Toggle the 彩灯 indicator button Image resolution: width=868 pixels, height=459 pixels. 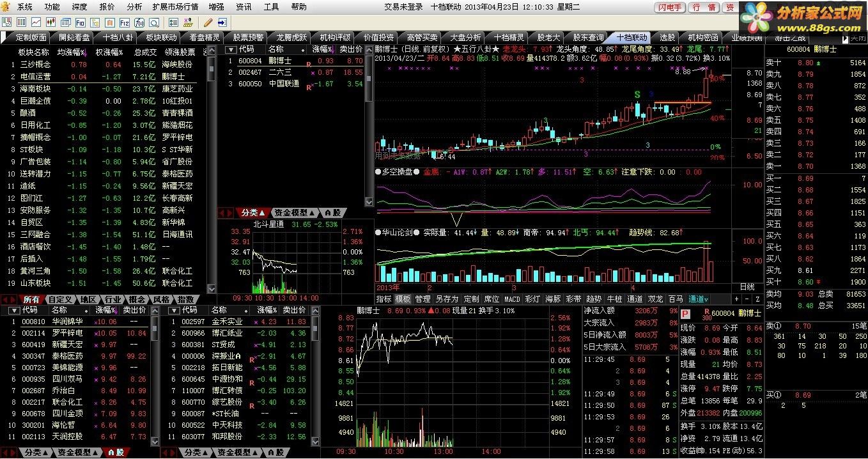(x=532, y=299)
